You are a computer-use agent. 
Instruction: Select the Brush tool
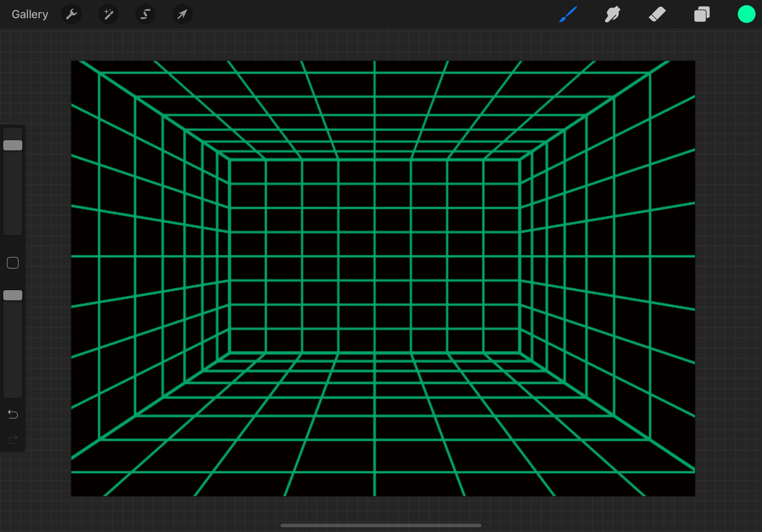click(568, 14)
